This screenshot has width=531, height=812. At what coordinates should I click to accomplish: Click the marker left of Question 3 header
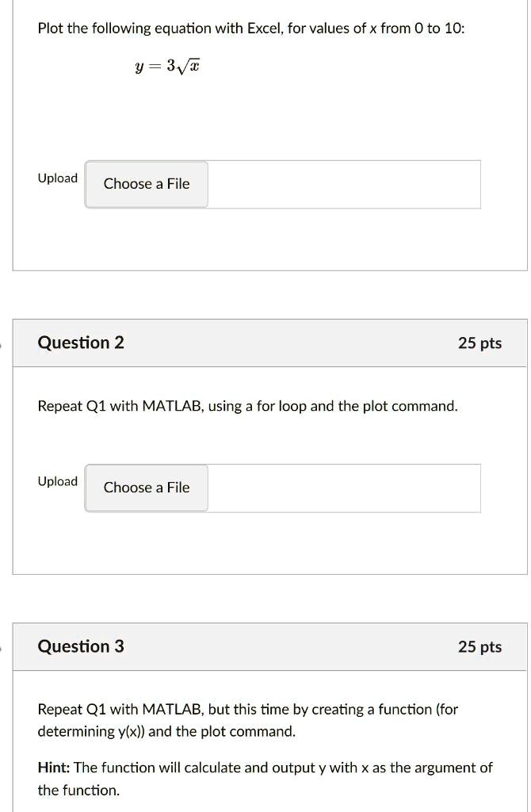pos(1,647)
